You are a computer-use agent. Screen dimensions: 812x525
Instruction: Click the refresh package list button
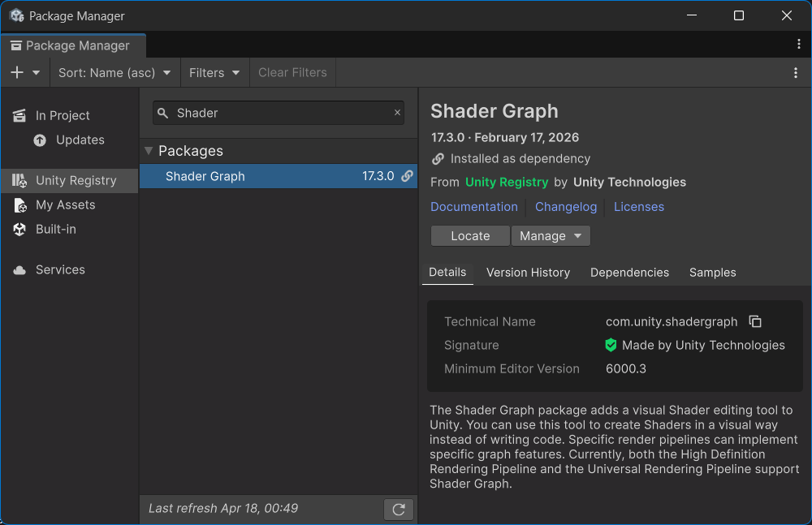(x=398, y=509)
